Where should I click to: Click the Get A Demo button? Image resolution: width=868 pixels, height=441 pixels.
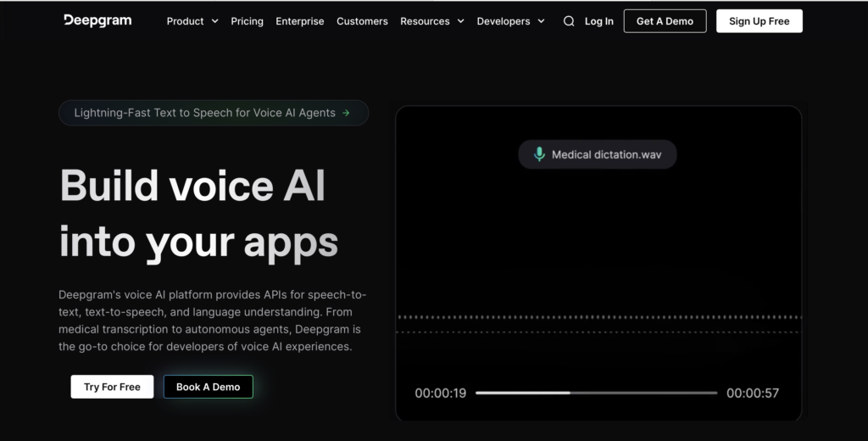[x=665, y=21]
